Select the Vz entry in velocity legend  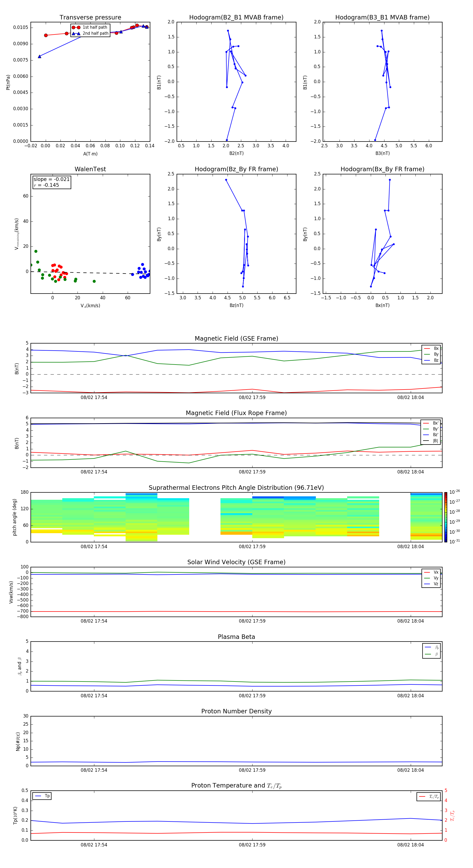(x=431, y=584)
